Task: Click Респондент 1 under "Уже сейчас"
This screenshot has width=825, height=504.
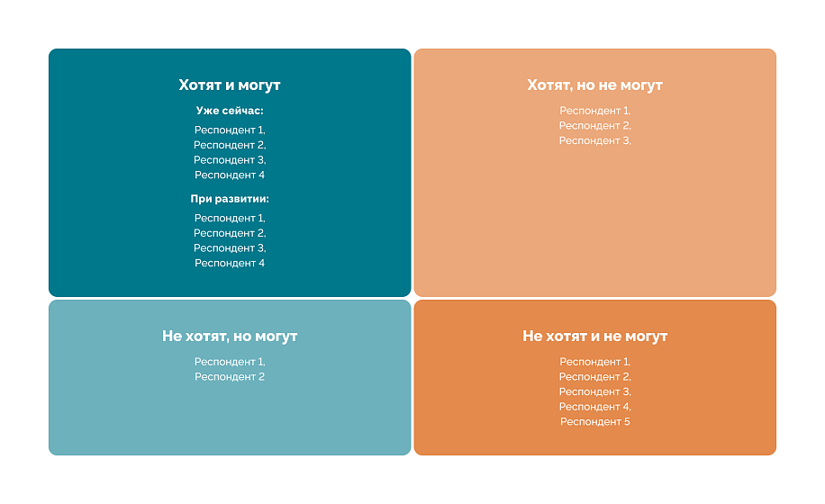Action: pos(230,130)
